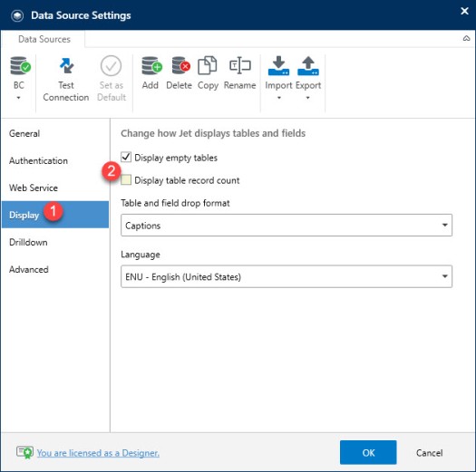
Task: Select the Data Sources ribbon tab
Action: point(44,39)
